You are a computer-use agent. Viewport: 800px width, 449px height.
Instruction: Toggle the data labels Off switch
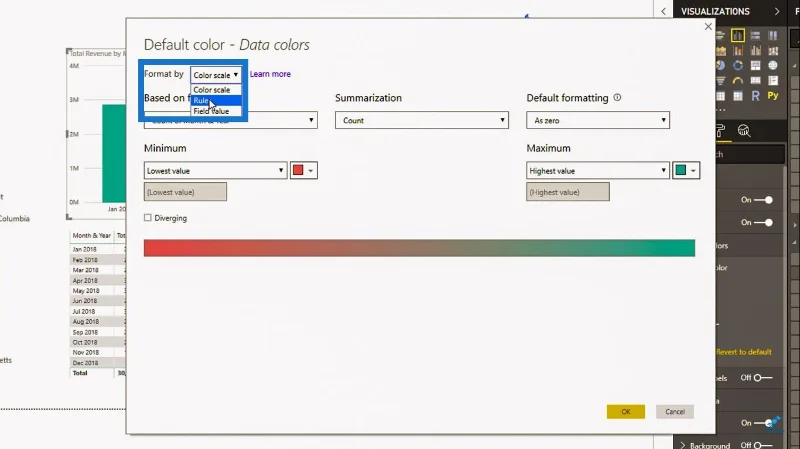point(763,378)
